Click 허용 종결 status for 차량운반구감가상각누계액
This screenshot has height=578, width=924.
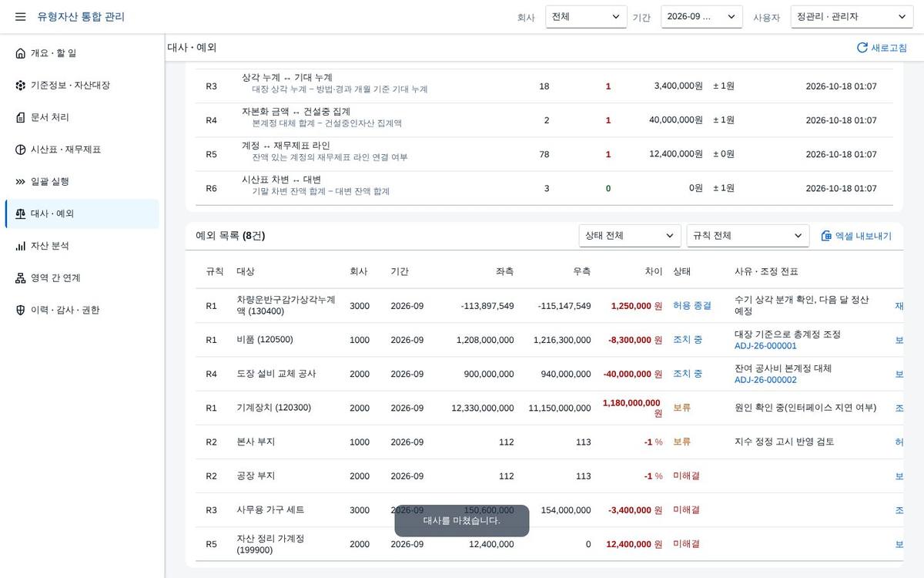pos(692,306)
